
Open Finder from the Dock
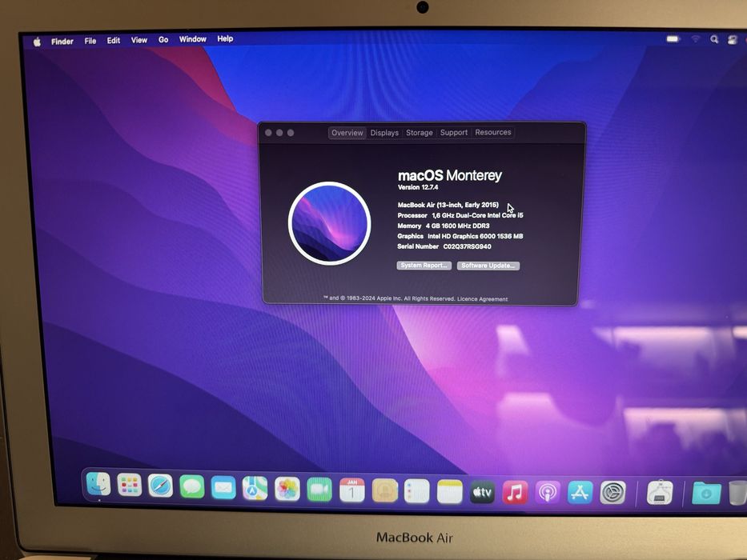[x=98, y=484]
